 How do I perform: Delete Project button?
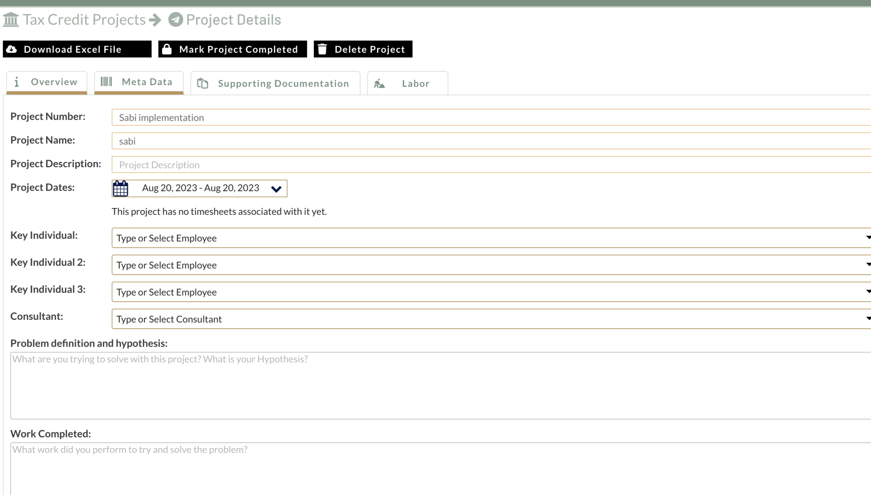(363, 49)
